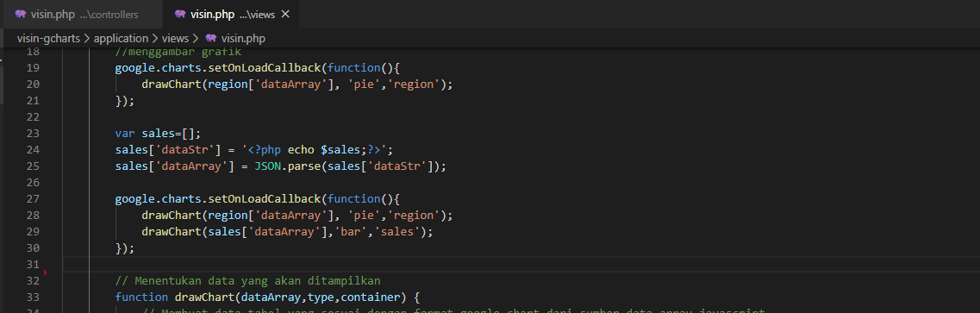Expand chevron after visin-gcharts breadcrumb
980x313 pixels.
coord(87,38)
